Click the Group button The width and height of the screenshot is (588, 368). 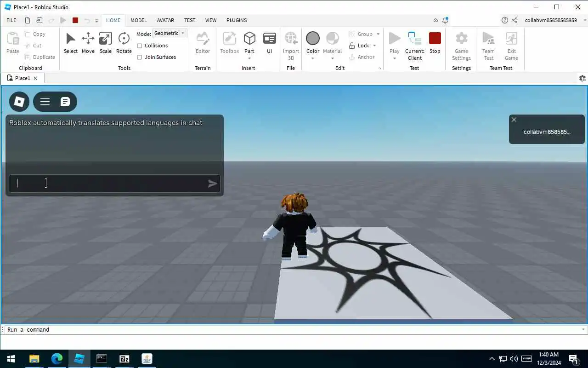pos(361,34)
